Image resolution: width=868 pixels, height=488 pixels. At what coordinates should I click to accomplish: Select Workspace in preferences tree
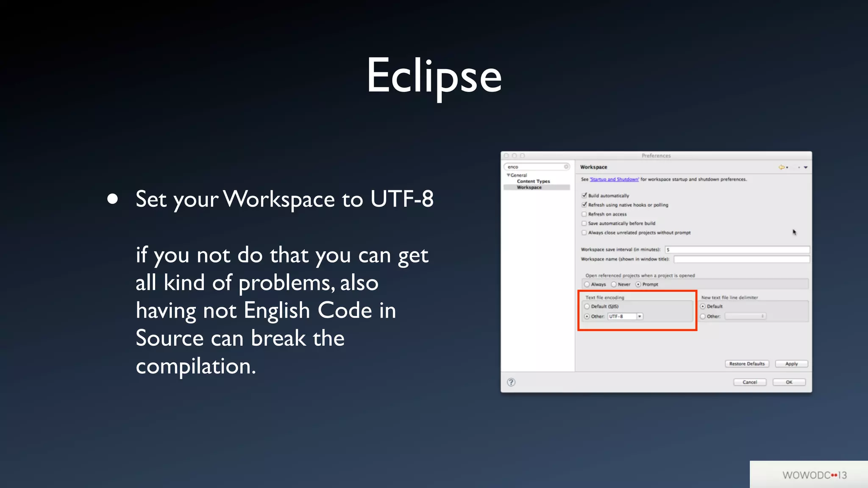point(529,187)
